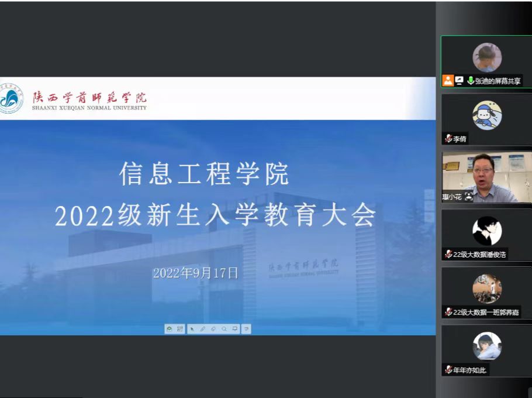Select the 22级大数据一班郭荞嘉 participant avatar
The image size is (532, 398).
[487, 289]
